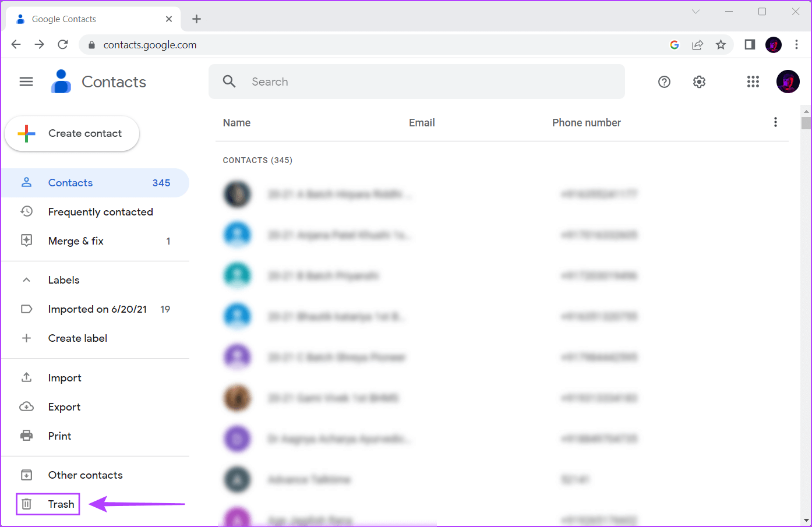
Task: Click the Import upload icon
Action: click(26, 377)
